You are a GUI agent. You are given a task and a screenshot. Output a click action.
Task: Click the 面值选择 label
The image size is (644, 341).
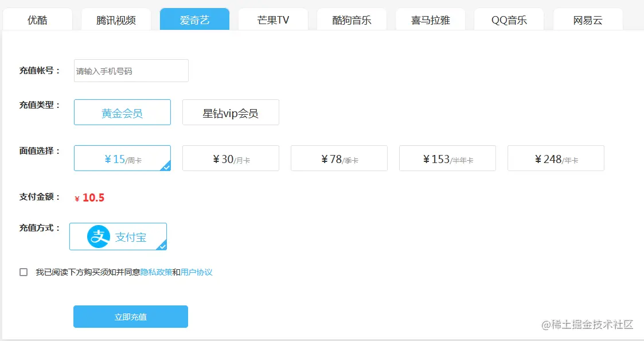(40, 151)
